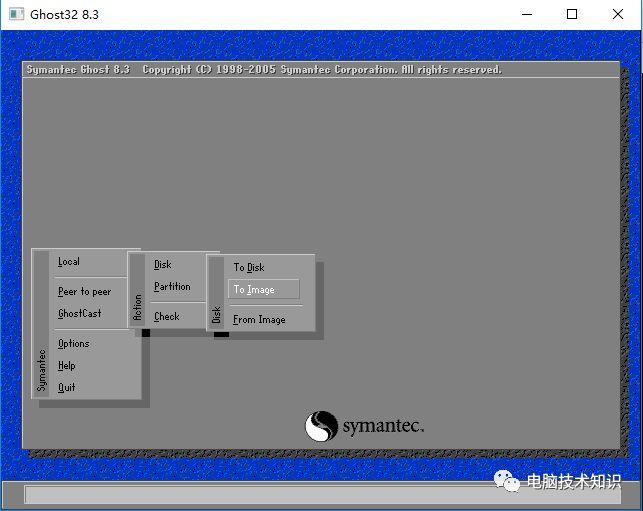
Task: Click the bottom status bar field
Action: 323,495
